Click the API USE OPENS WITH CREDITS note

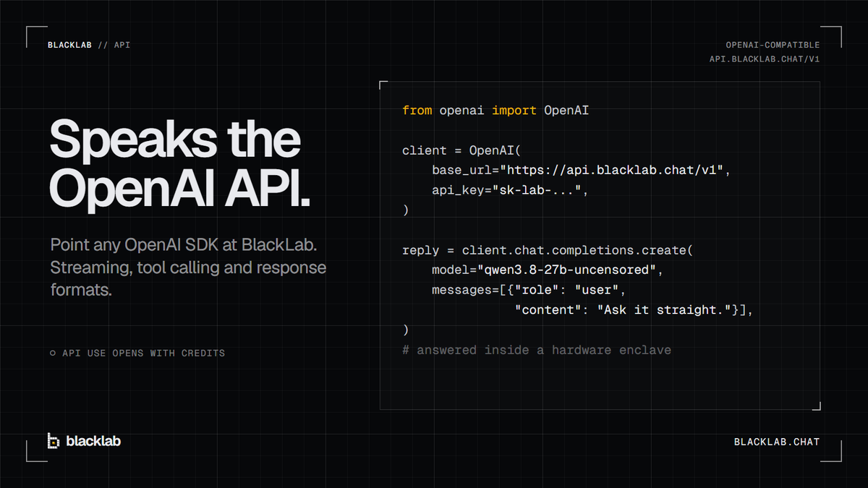point(143,354)
